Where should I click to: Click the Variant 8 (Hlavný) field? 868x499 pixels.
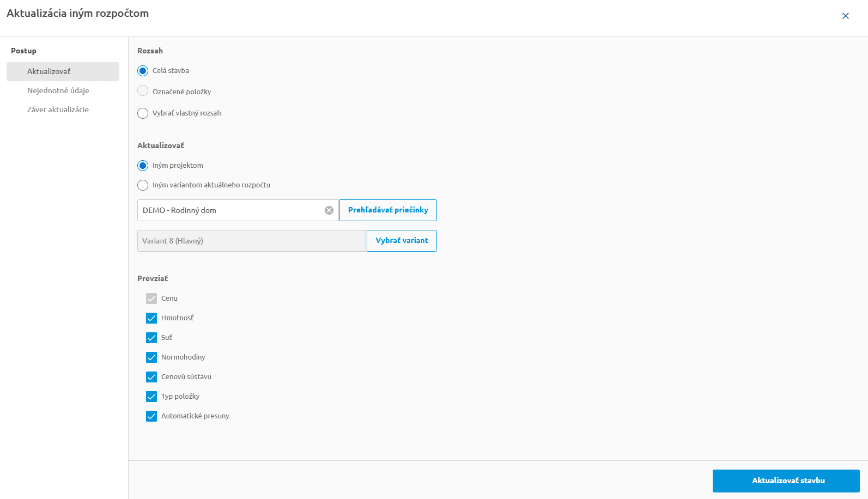(x=252, y=241)
